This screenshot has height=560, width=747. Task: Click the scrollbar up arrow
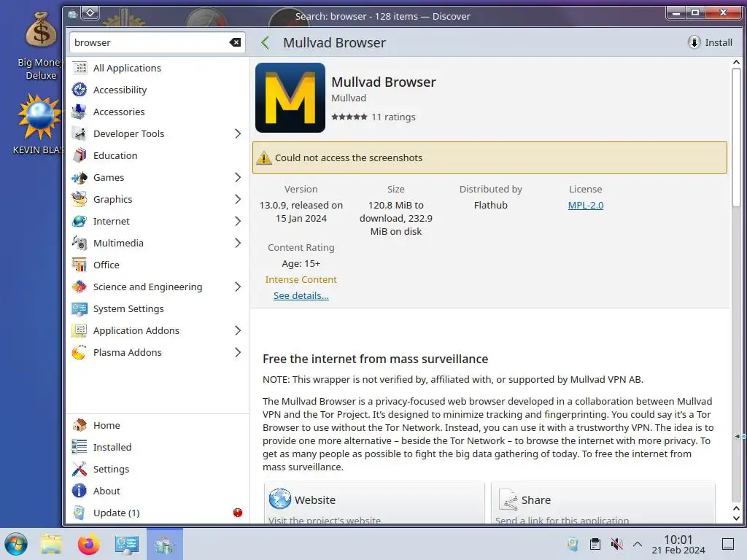[x=736, y=63]
